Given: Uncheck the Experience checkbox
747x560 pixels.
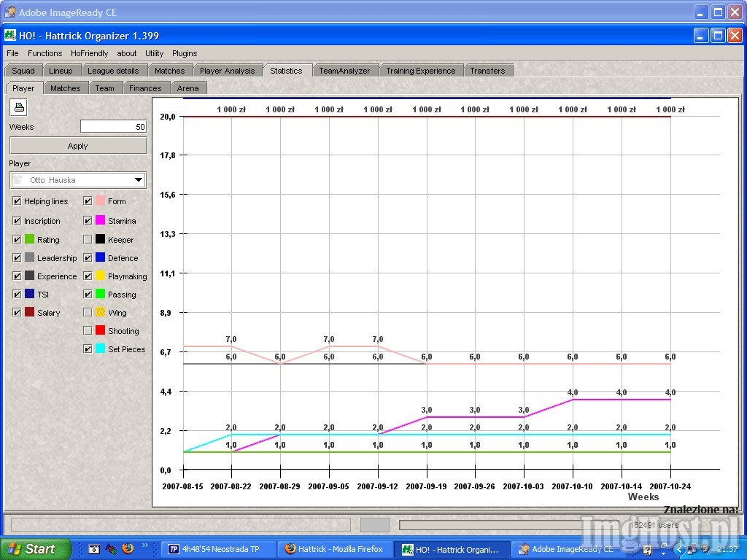Looking at the screenshot, I should point(17,276).
